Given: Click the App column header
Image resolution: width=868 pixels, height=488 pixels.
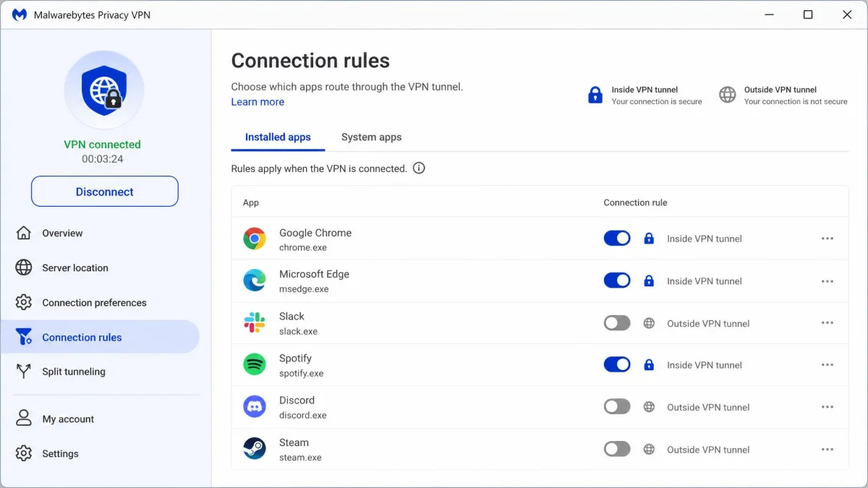Looking at the screenshot, I should click(251, 202).
